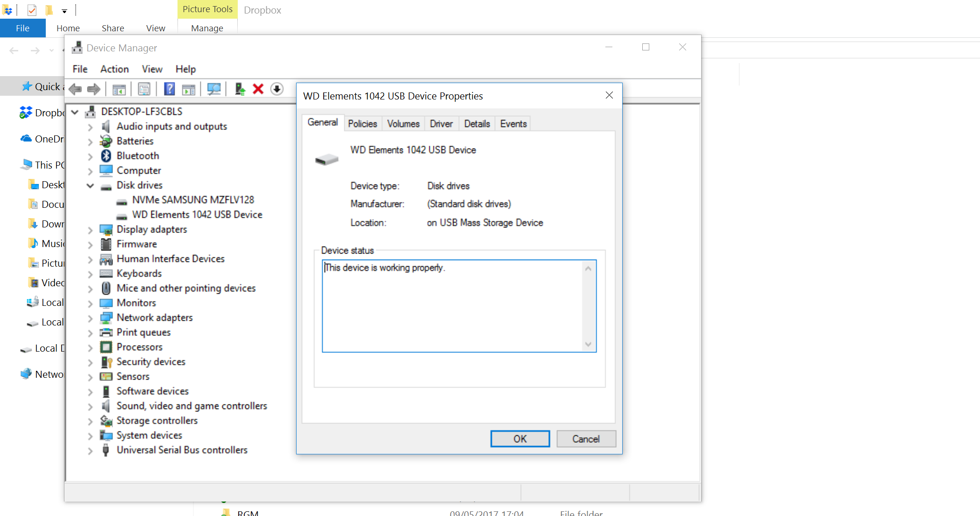Open the Driver tab
This screenshot has width=980, height=516.
coord(441,124)
